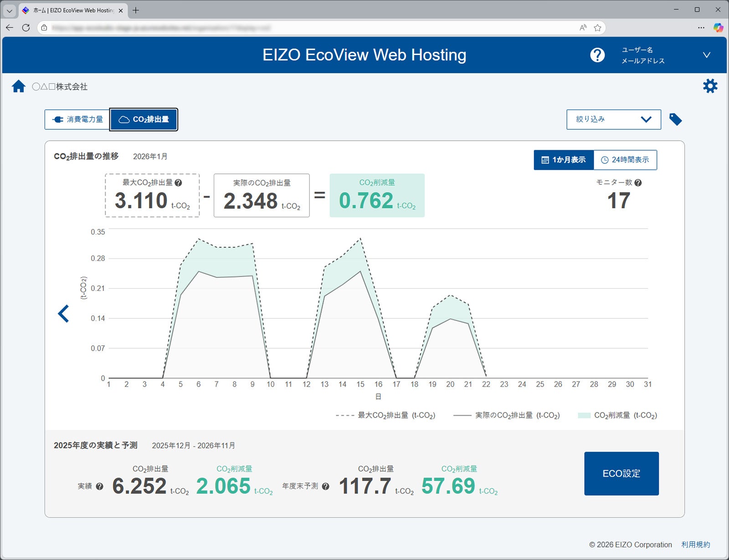Click the home icon beside company name

19,86
